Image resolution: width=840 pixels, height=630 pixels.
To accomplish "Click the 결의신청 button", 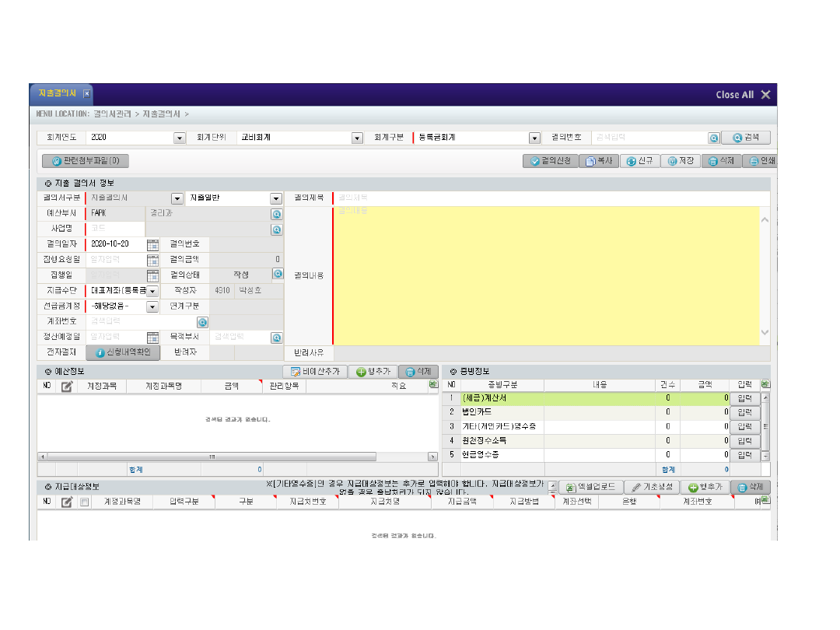I will (x=550, y=161).
